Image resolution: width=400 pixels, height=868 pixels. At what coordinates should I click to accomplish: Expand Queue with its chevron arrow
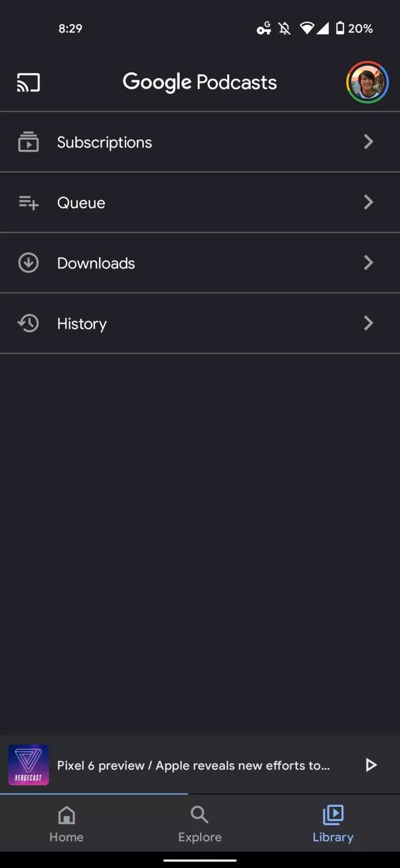click(x=368, y=202)
